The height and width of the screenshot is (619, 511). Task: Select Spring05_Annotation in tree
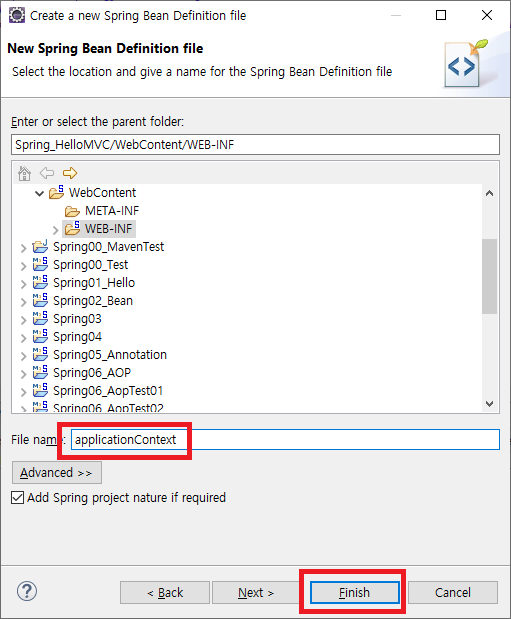(x=110, y=355)
